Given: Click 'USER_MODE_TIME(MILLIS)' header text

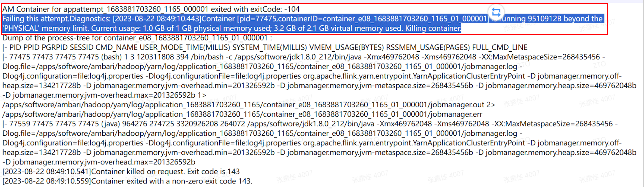Looking at the screenshot, I should pos(185,47).
